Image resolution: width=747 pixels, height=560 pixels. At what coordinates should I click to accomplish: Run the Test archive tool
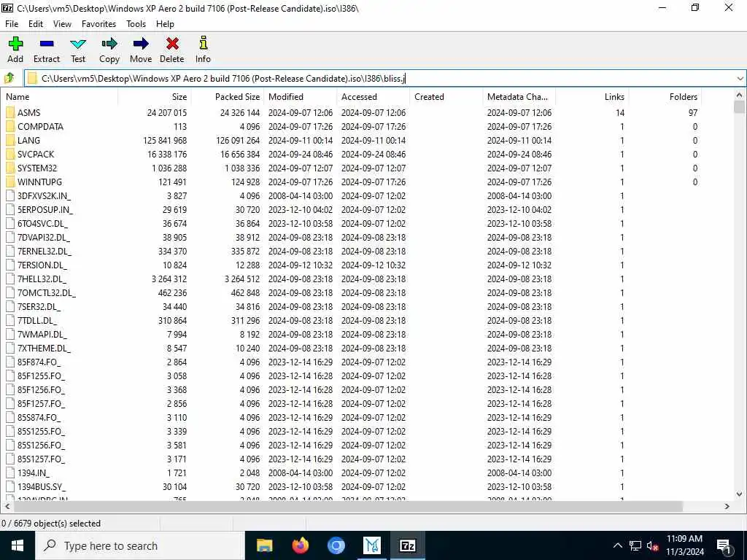click(78, 44)
